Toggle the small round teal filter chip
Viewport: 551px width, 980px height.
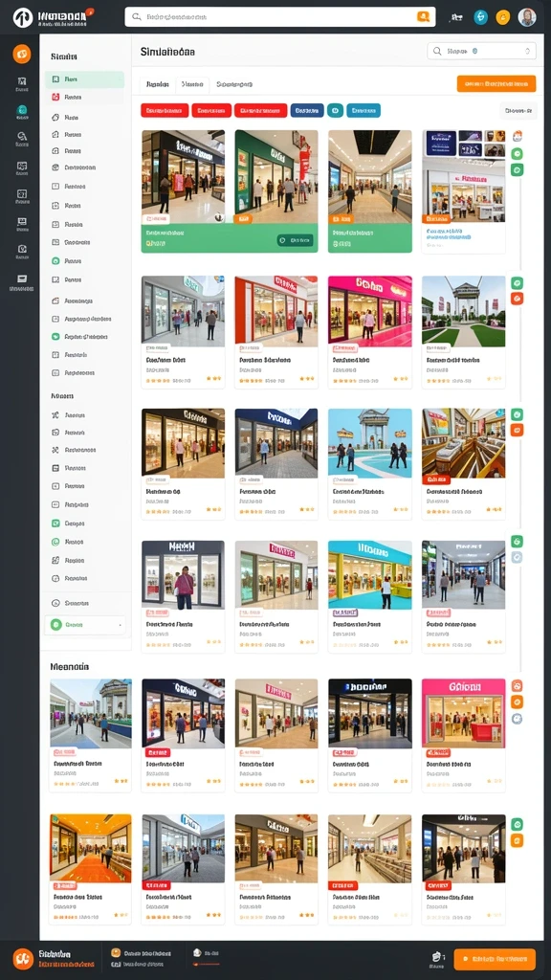coord(336,111)
